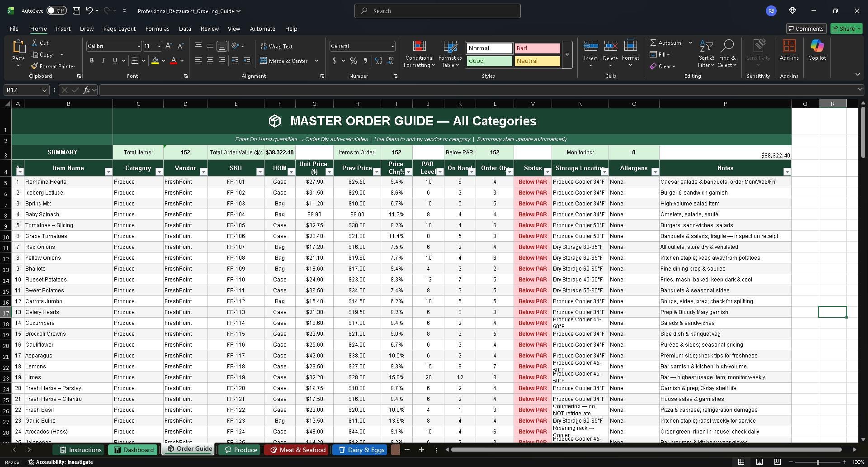Increase the indent

(246, 61)
